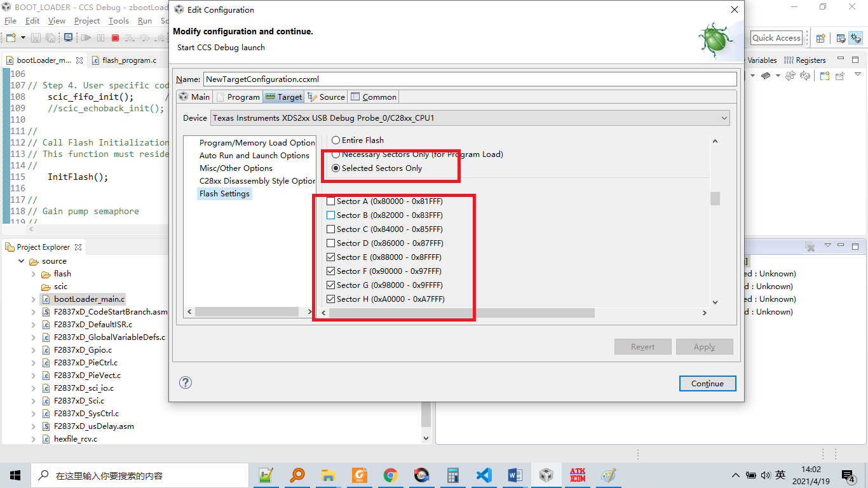
Task: Click the Suspend (pause) debug icon
Action: point(101,37)
